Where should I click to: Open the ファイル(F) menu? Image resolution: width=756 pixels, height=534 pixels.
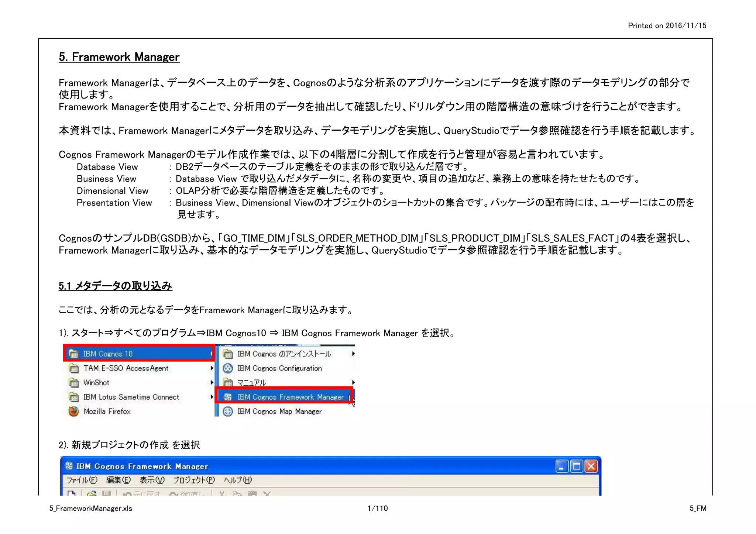tap(82, 480)
